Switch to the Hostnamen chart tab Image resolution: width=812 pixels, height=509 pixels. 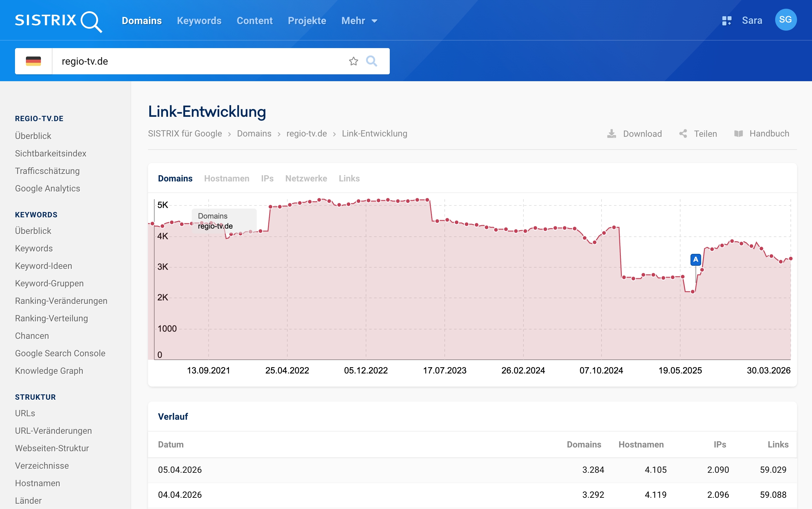pyautogui.click(x=226, y=178)
